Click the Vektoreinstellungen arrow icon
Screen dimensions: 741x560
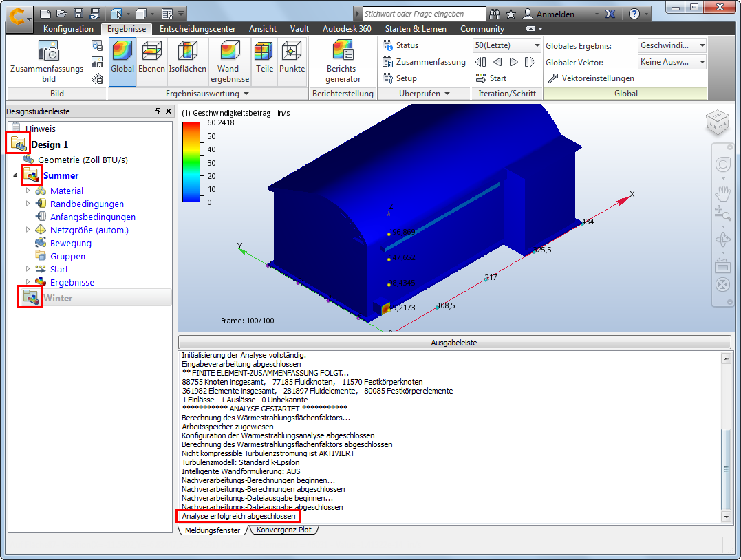553,78
